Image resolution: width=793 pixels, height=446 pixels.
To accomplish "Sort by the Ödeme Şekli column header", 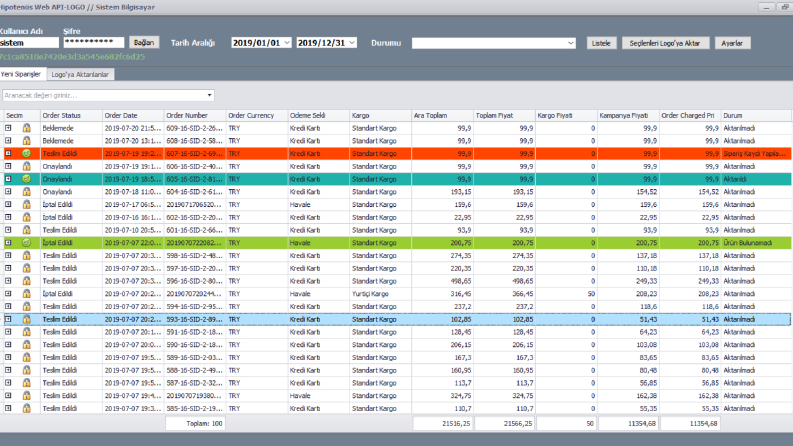I will click(319, 115).
